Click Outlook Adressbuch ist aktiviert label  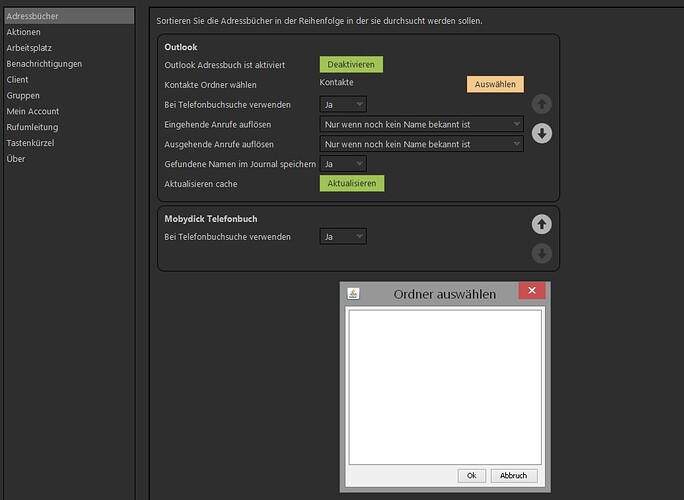point(225,65)
